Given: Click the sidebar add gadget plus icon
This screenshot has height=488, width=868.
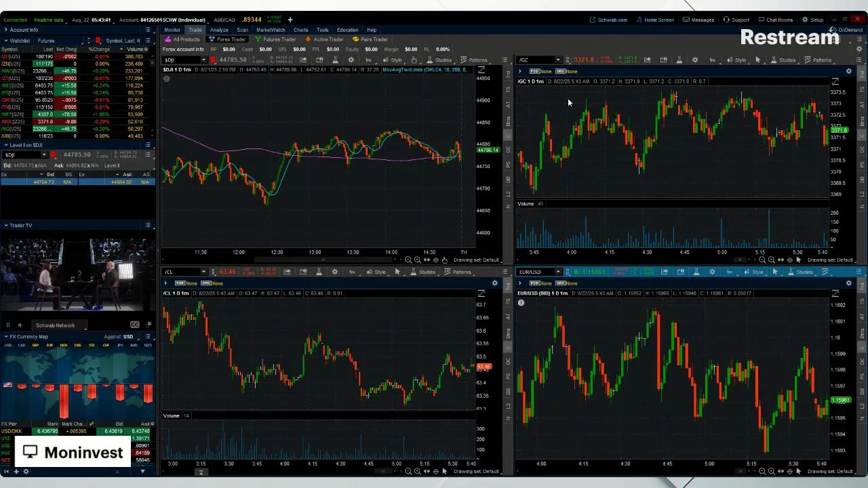Looking at the screenshot, I should pyautogui.click(x=16, y=471).
